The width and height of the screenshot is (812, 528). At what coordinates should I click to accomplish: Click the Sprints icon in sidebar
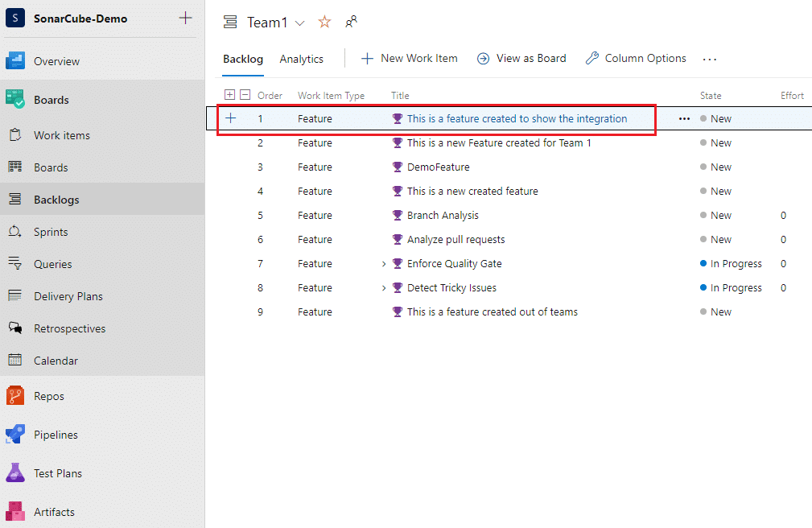tap(15, 232)
